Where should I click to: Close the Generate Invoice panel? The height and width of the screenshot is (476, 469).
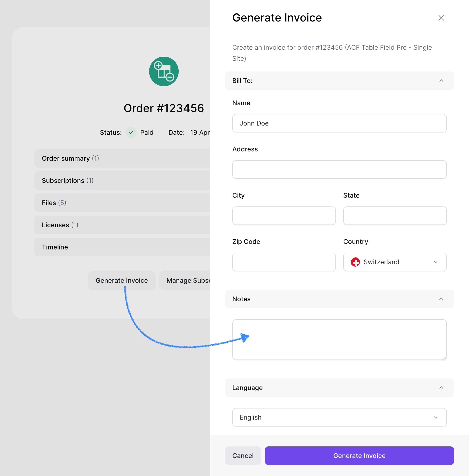(x=441, y=18)
